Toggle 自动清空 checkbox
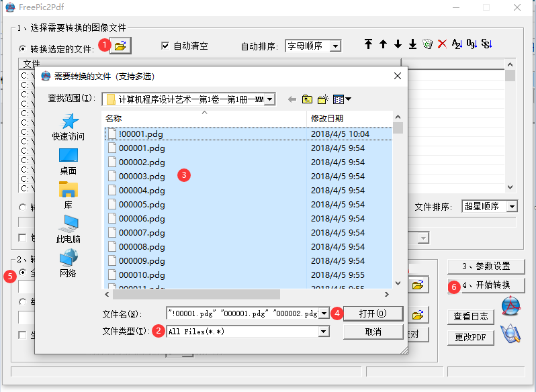 coord(165,46)
